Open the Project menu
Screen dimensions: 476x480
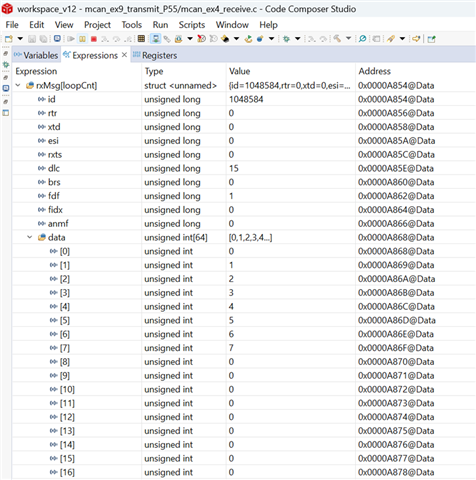click(x=97, y=25)
